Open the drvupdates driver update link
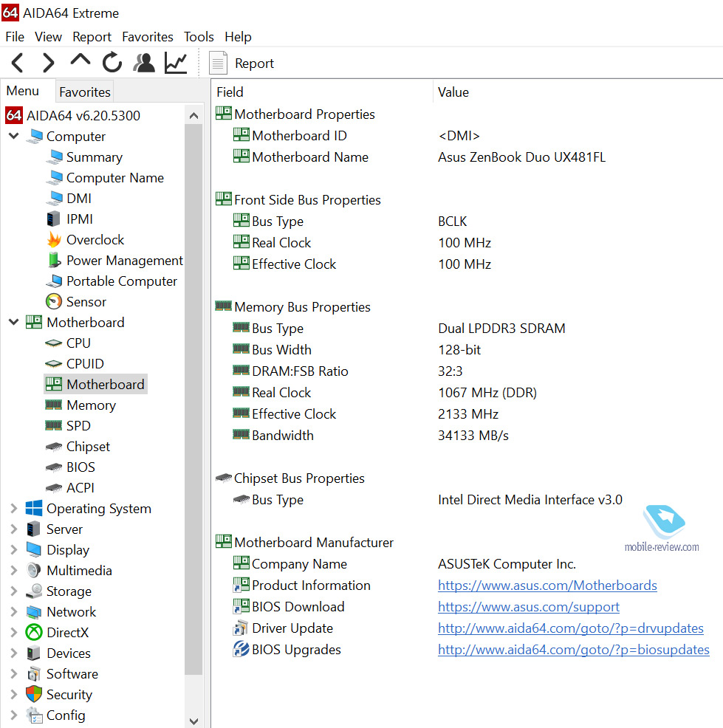The width and height of the screenshot is (723, 728). [x=571, y=628]
